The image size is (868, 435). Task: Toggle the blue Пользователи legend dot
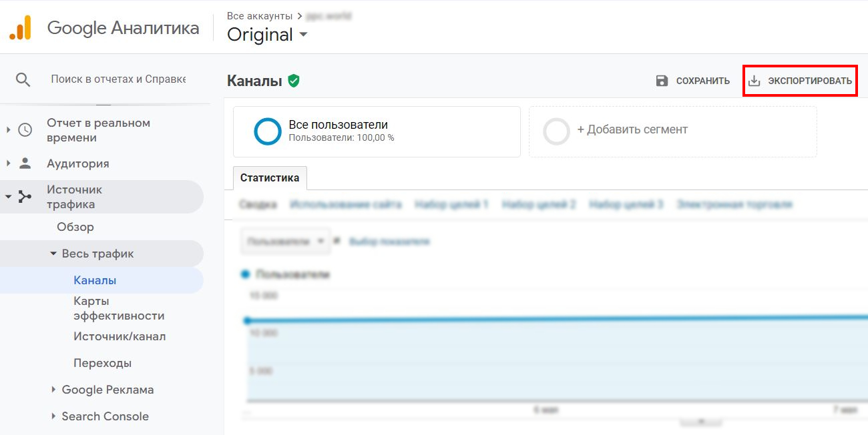244,274
